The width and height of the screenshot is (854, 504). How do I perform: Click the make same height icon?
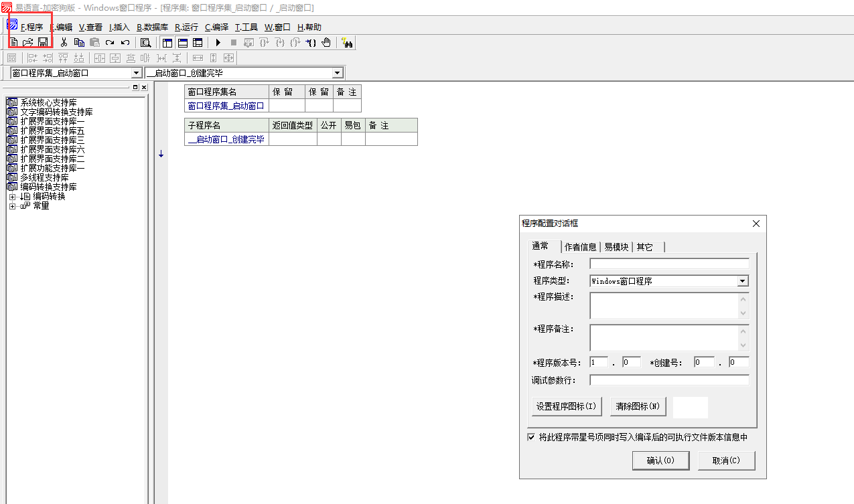click(213, 58)
